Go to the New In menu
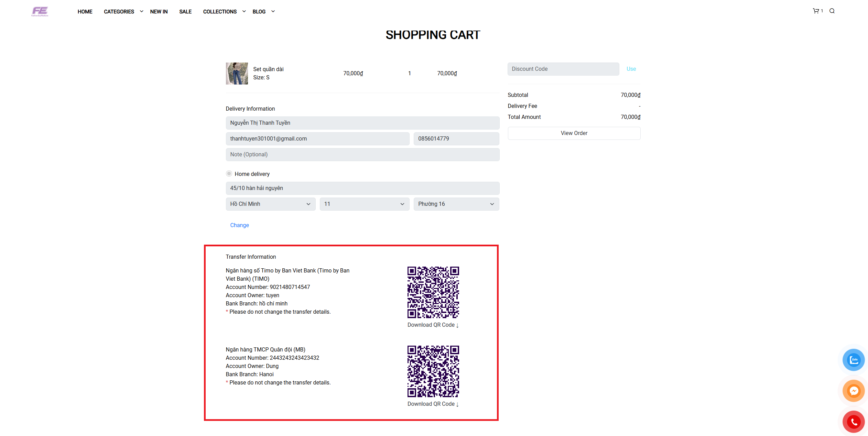 point(159,12)
